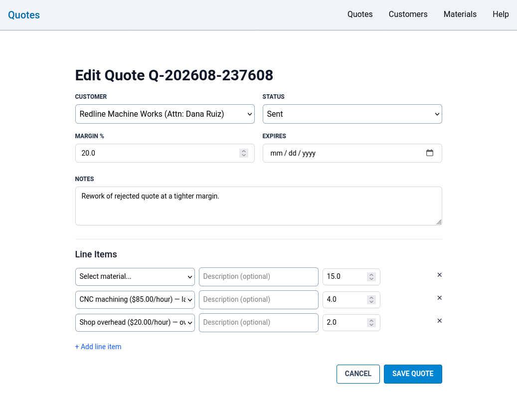Click the Save Quote button

click(413, 374)
